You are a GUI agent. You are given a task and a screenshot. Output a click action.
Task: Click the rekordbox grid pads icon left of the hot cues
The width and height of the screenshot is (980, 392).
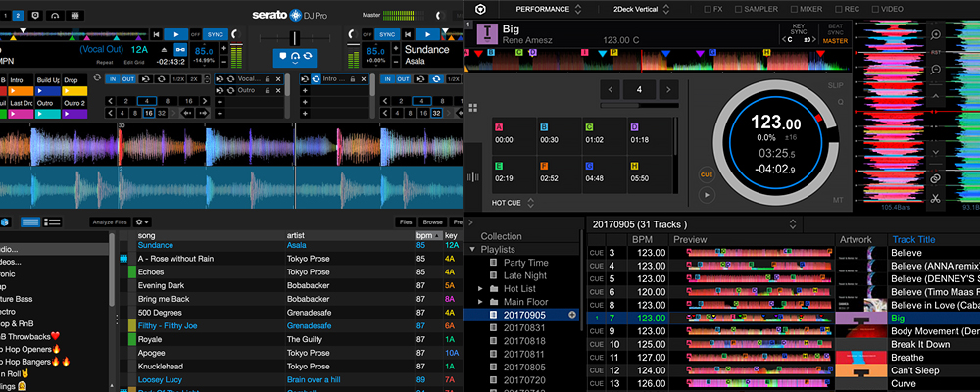point(473,108)
